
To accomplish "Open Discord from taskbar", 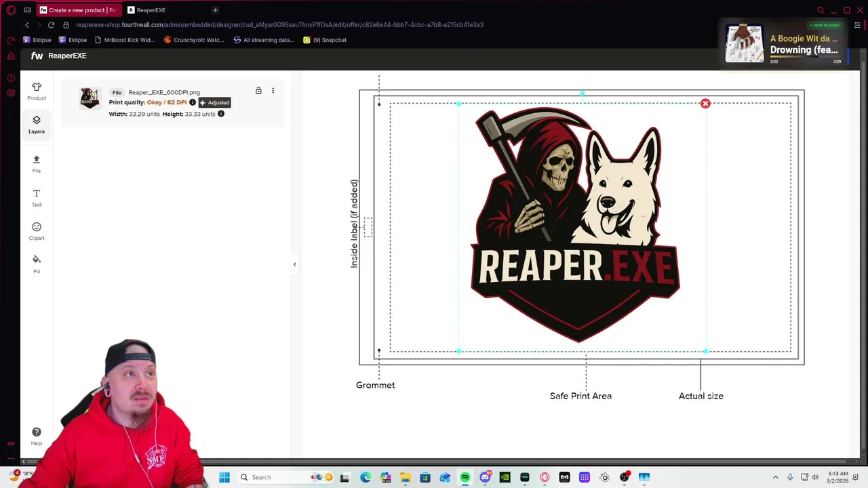I will pyautogui.click(x=485, y=477).
